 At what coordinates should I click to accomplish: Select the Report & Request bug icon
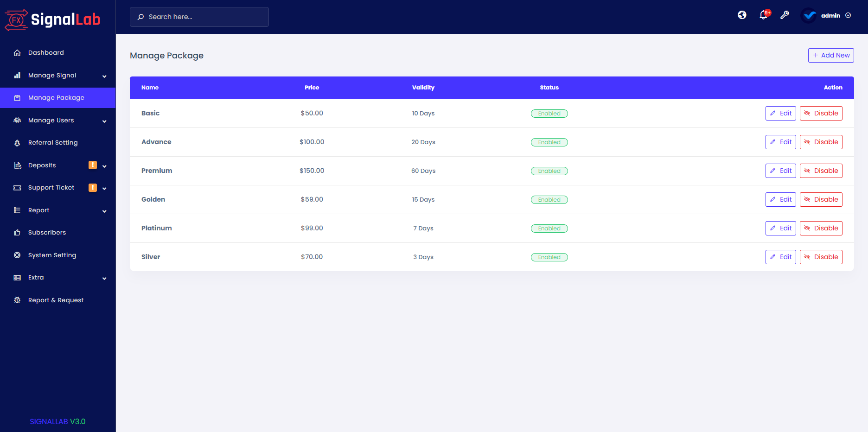coord(17,300)
